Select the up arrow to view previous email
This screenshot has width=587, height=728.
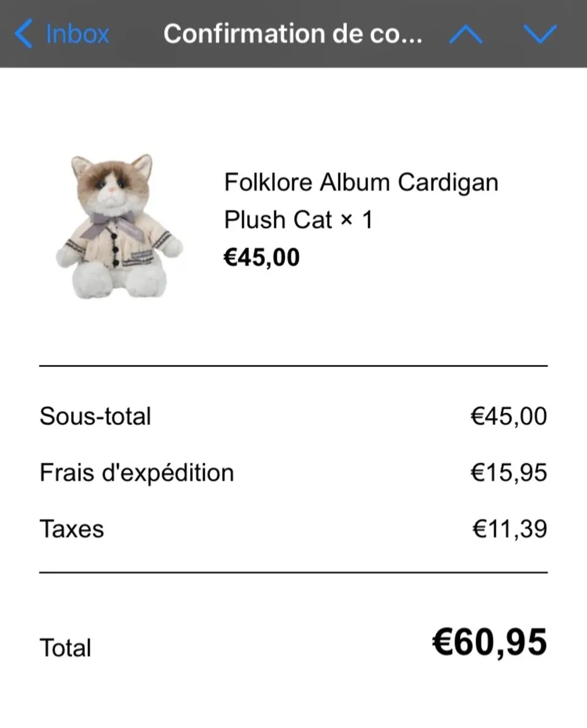(x=465, y=34)
